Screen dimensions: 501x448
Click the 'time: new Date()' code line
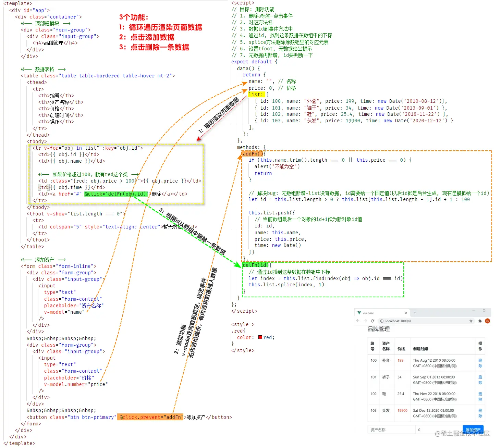click(x=278, y=245)
